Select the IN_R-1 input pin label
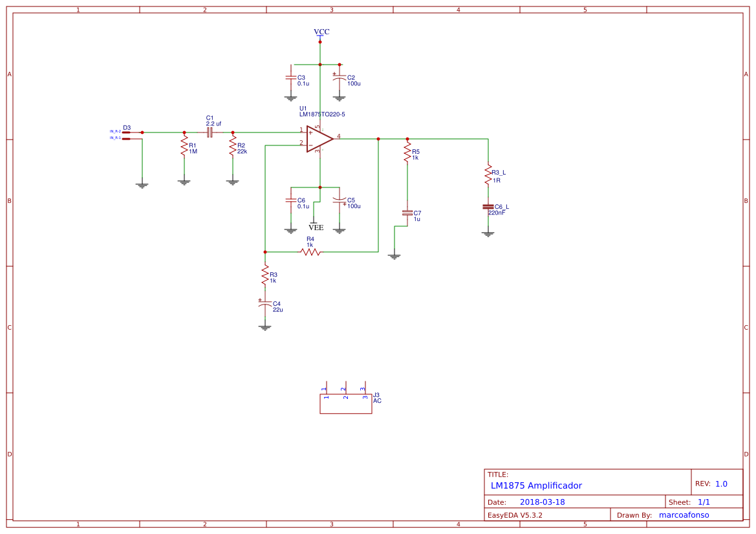This screenshot has height=534, width=756. 114,137
